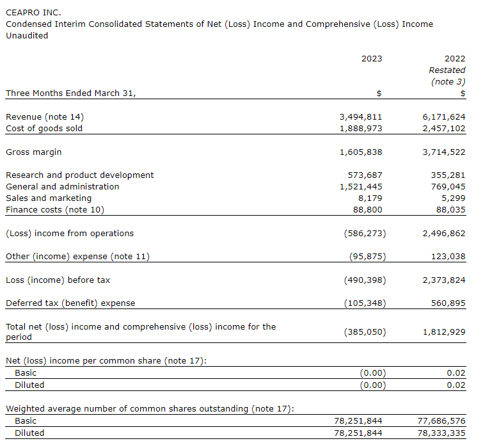Click the Total net (loss) income label
Image resolution: width=483 pixels, height=448 pixels.
pos(141,332)
